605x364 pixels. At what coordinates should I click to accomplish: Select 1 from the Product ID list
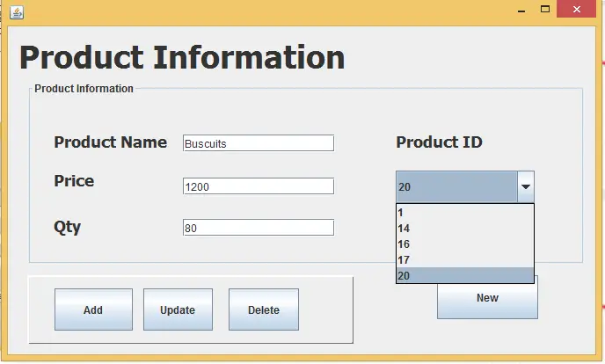tap(465, 213)
